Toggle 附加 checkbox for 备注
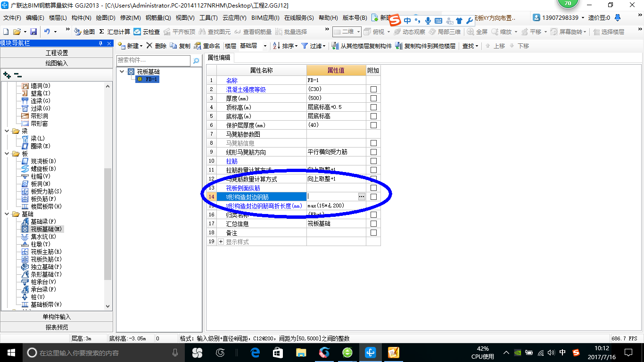This screenshot has height=362, width=644. (373, 233)
